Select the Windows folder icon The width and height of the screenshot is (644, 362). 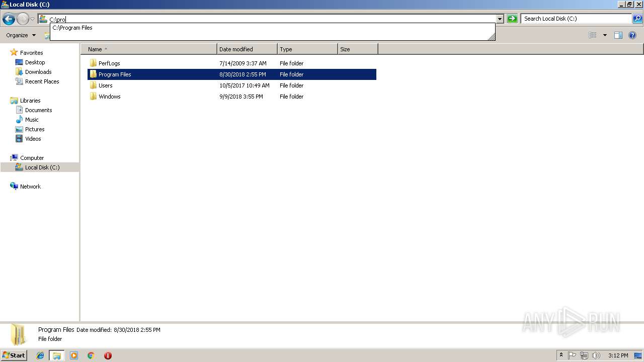(93, 97)
